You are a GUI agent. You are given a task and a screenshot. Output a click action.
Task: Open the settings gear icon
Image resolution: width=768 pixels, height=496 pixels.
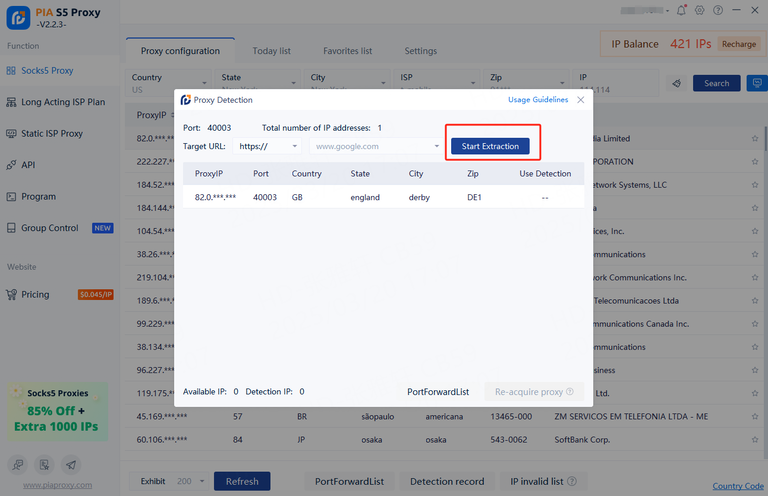[x=699, y=11]
